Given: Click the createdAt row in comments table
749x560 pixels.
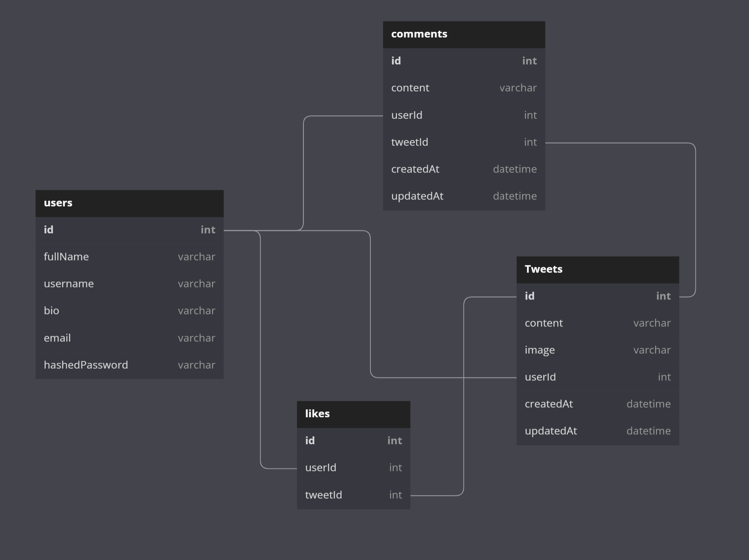Looking at the screenshot, I should coord(464,170).
